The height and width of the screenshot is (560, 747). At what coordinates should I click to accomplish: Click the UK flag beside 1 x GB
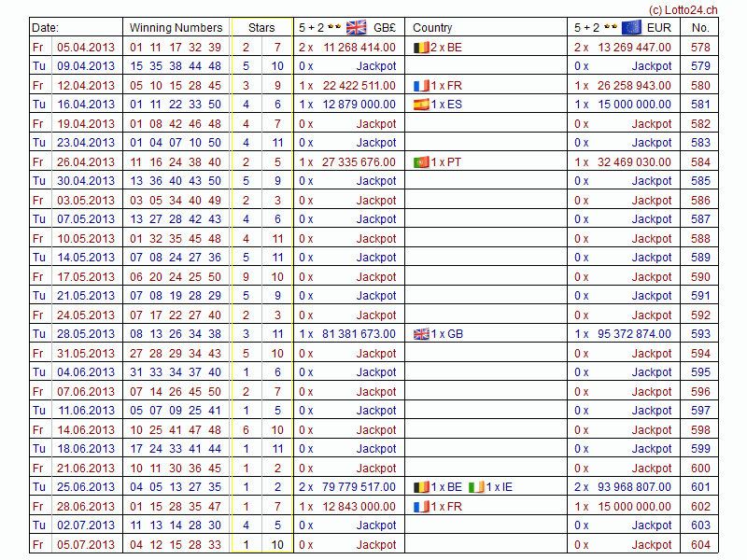point(421,334)
